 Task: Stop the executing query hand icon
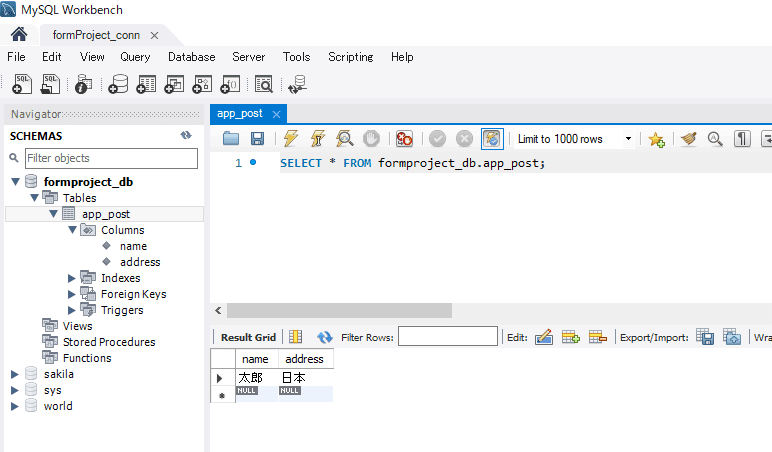371,139
